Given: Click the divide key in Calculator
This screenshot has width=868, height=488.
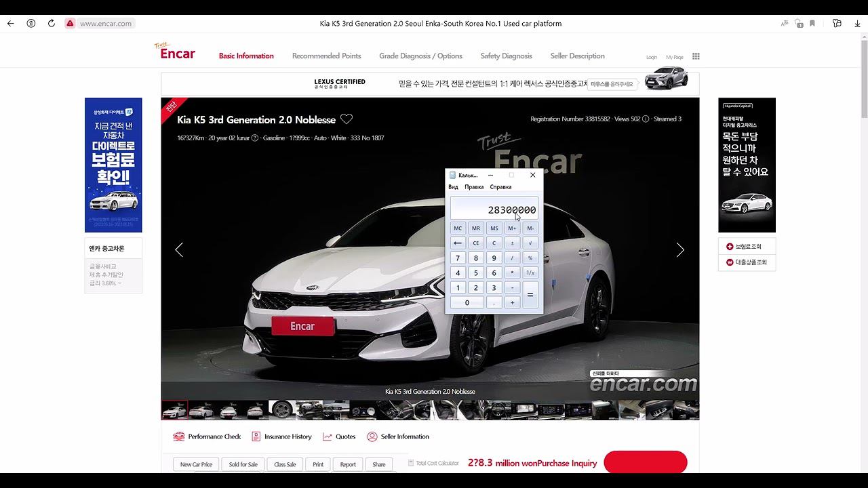Looking at the screenshot, I should point(512,258).
